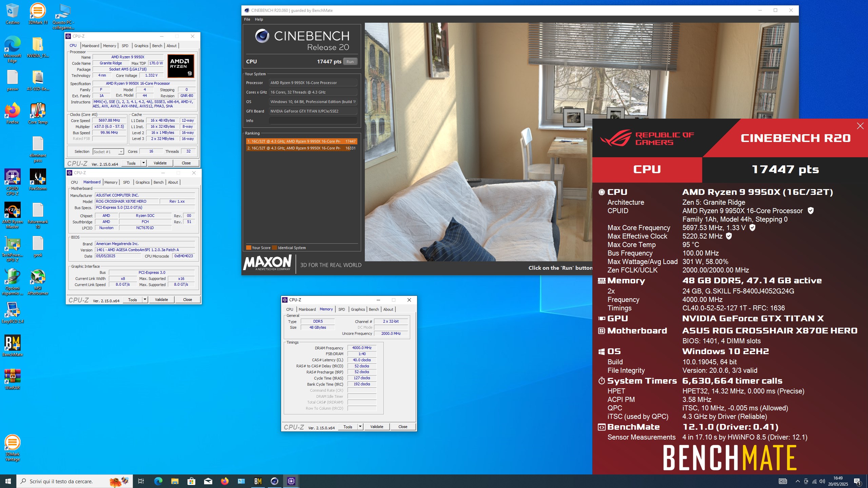
Task: Click Tools button in CPU-Z Memory window
Action: [x=348, y=427]
